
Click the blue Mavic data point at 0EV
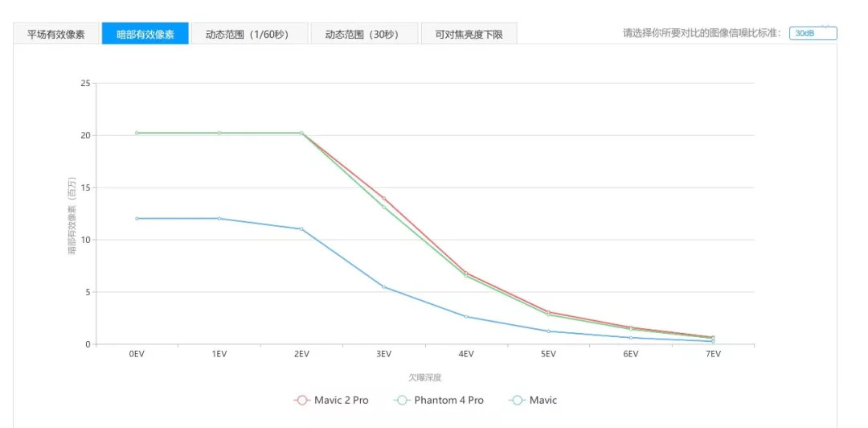pos(137,218)
